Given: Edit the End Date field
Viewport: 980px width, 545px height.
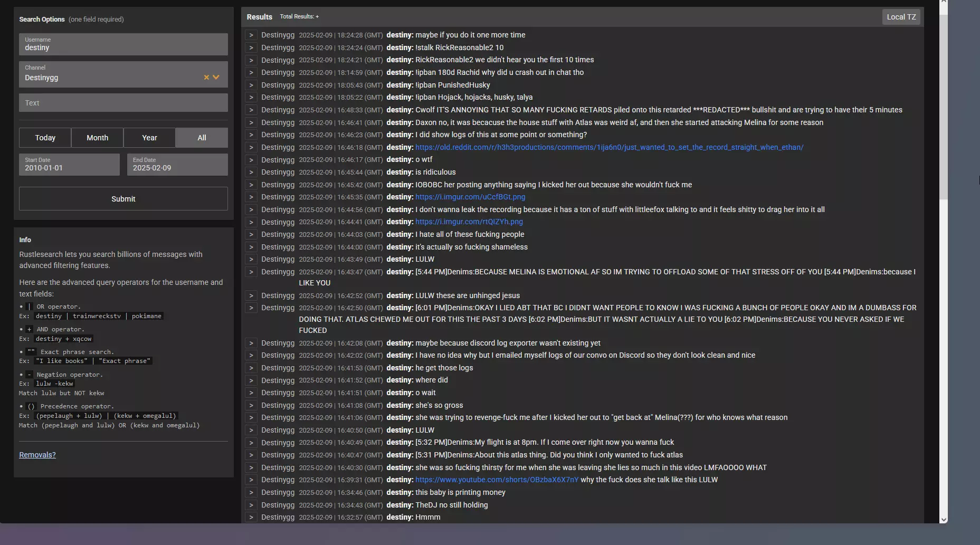Looking at the screenshot, I should click(x=177, y=165).
